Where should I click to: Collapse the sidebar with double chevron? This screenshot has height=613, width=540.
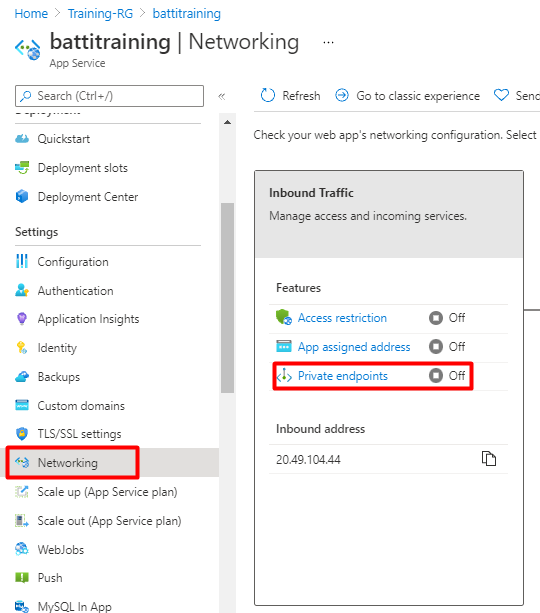(x=222, y=96)
